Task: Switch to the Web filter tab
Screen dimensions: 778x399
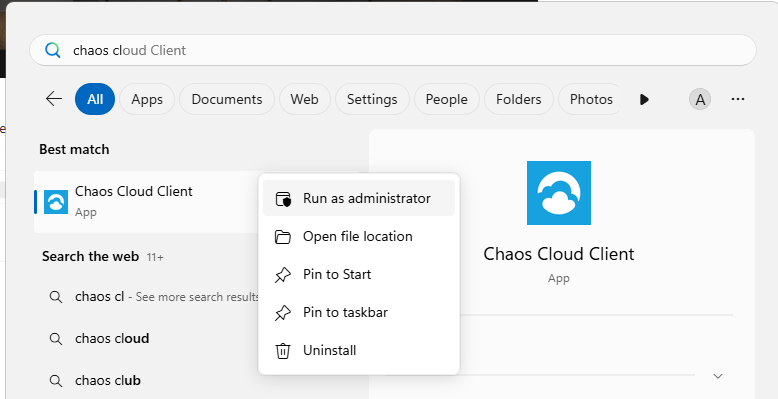Action: coord(304,99)
